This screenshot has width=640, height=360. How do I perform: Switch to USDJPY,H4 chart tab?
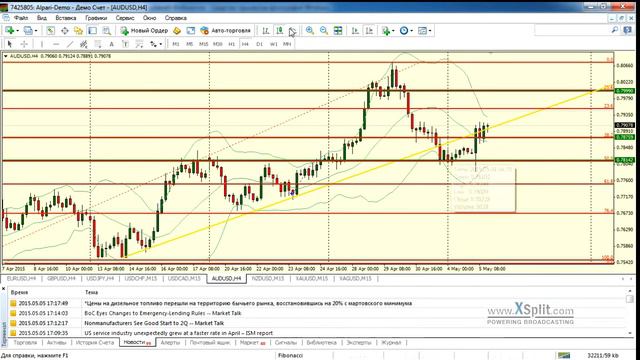click(100, 278)
